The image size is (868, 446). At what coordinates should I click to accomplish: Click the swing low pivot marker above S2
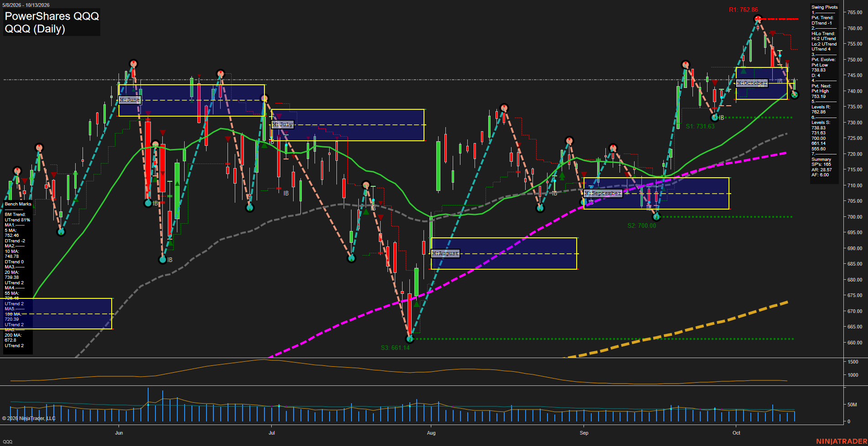[x=656, y=217]
